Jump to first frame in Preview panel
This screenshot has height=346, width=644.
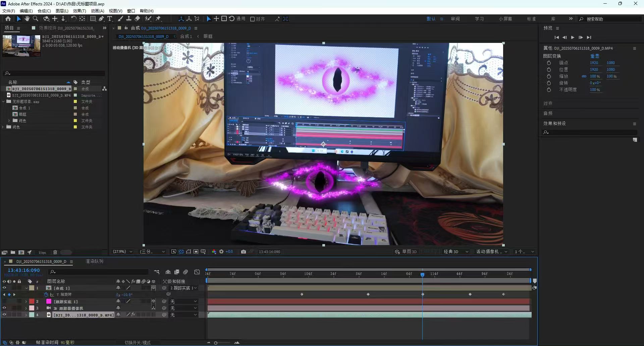point(556,38)
